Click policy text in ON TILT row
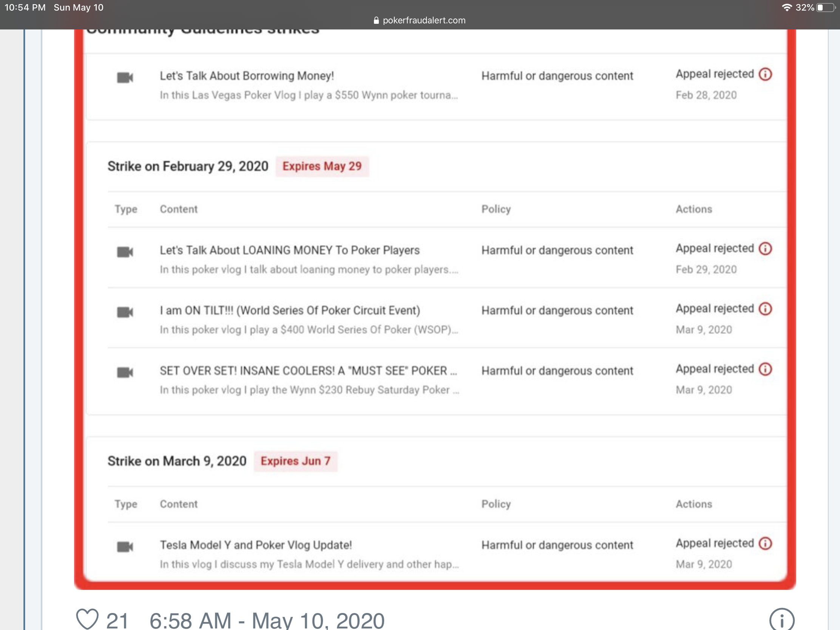The height and width of the screenshot is (630, 840). [557, 310]
